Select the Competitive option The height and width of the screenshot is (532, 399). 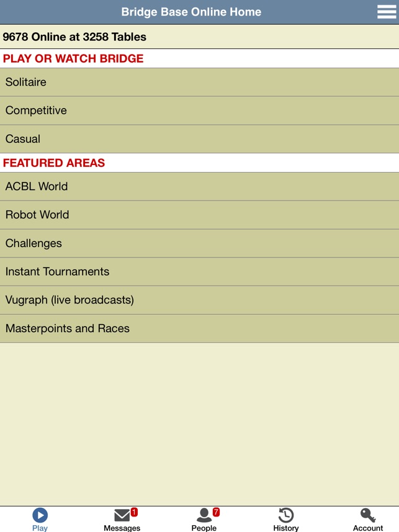click(x=200, y=110)
